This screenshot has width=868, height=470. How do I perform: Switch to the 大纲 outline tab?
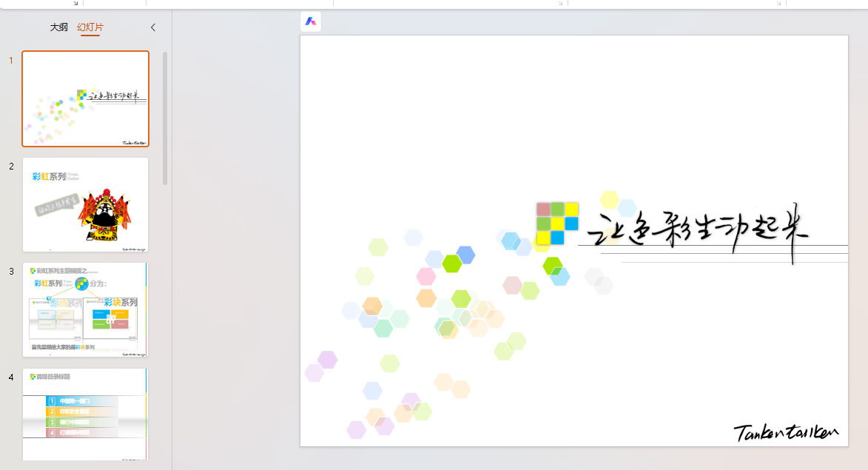[x=58, y=27]
